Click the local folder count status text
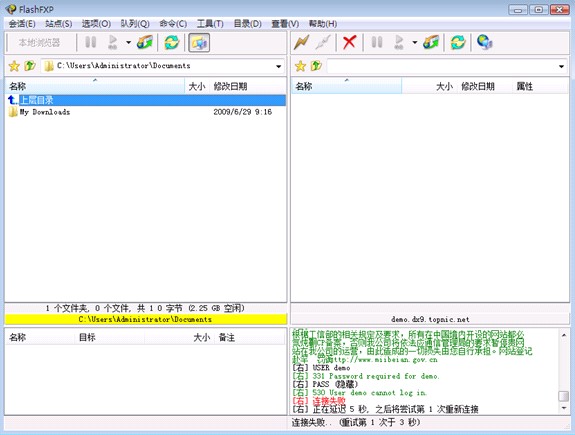This screenshot has height=435, width=575. pyautogui.click(x=145, y=308)
